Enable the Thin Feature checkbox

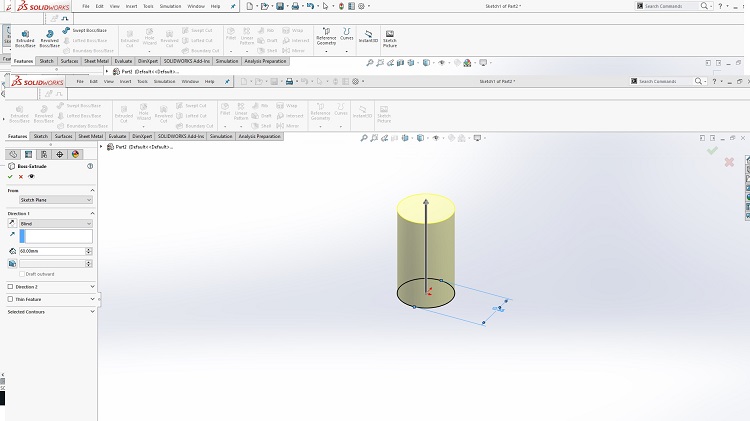pyautogui.click(x=10, y=299)
